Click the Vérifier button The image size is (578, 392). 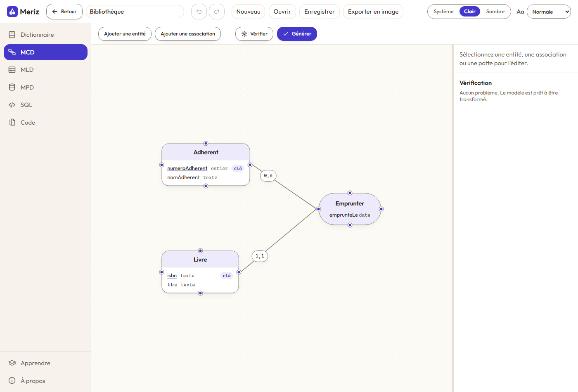tap(254, 34)
